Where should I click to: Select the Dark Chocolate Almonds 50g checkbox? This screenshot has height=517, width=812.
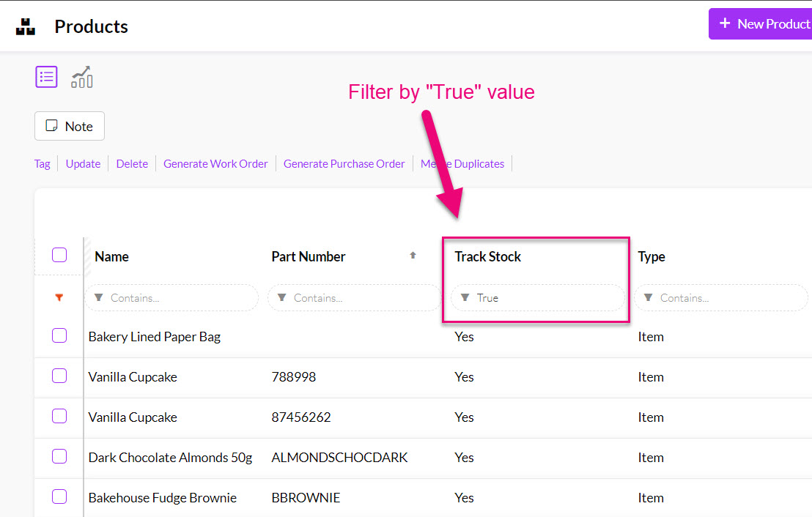(59, 457)
